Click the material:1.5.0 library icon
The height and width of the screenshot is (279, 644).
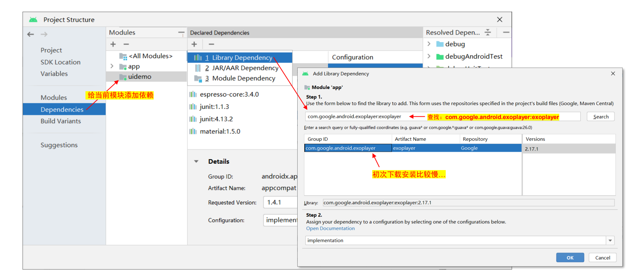coord(193,131)
